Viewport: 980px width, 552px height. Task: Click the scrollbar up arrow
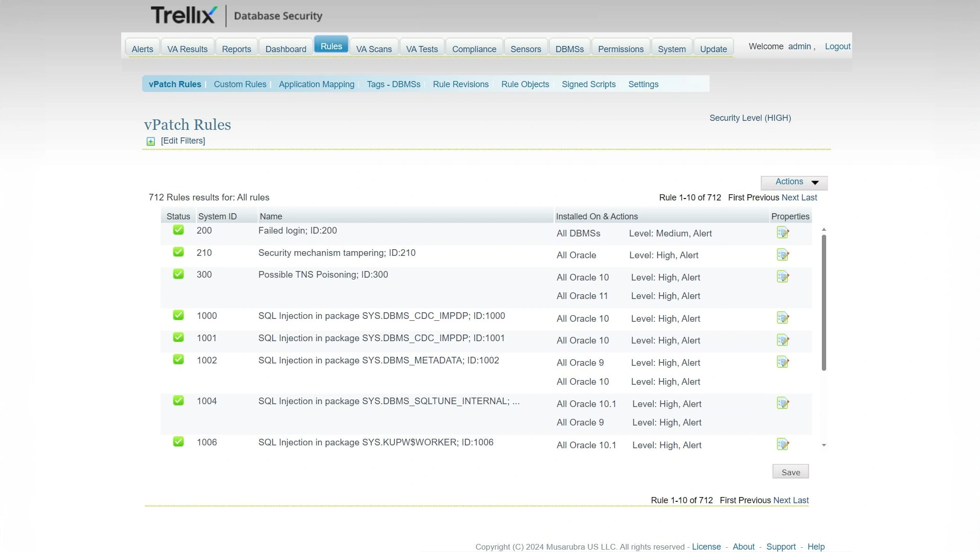point(824,229)
